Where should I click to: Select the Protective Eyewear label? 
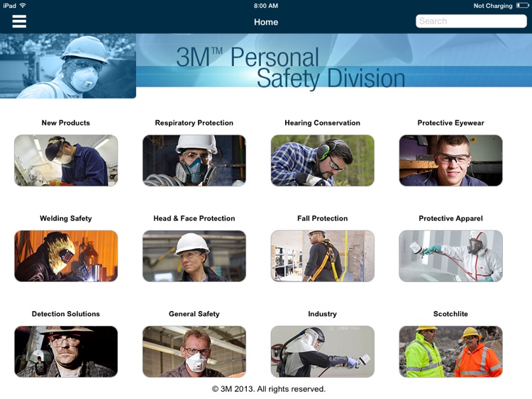[x=450, y=123]
